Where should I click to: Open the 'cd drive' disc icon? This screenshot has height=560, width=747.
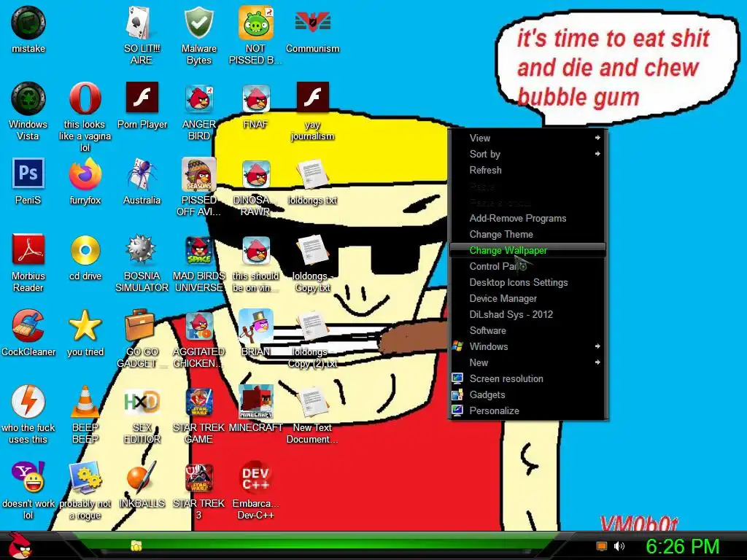click(x=85, y=250)
